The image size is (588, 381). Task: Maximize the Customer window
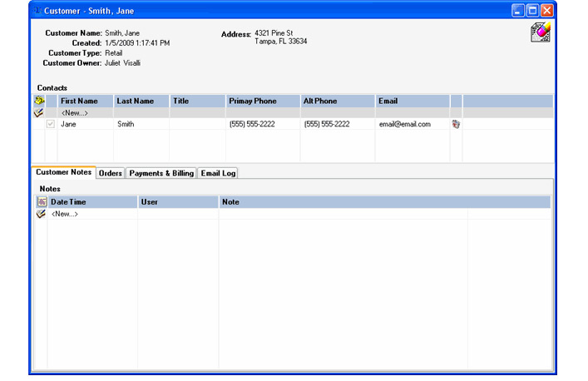(x=532, y=11)
